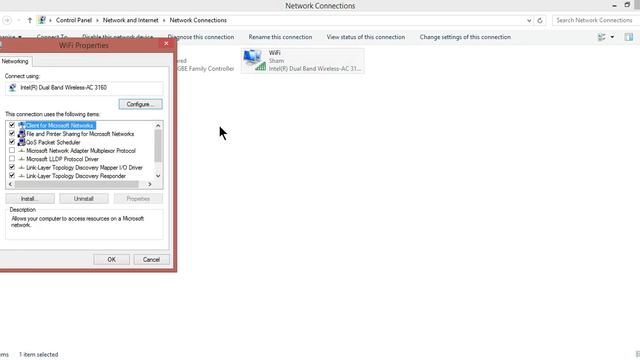Toggle the preview pane icon
The image size is (640, 360).
pyautogui.click(x=629, y=37)
